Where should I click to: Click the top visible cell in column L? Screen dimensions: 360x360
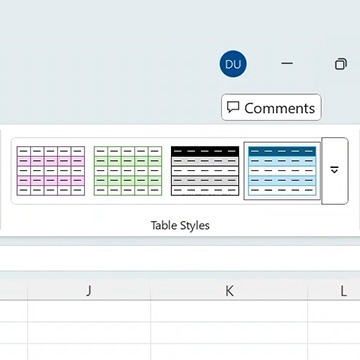334,311
